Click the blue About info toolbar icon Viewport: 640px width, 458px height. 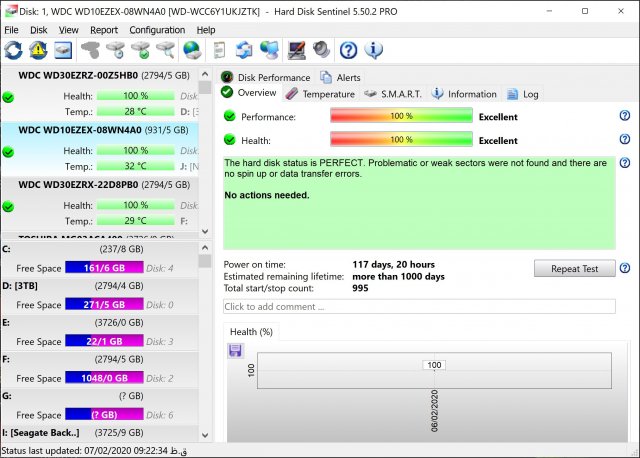[374, 49]
